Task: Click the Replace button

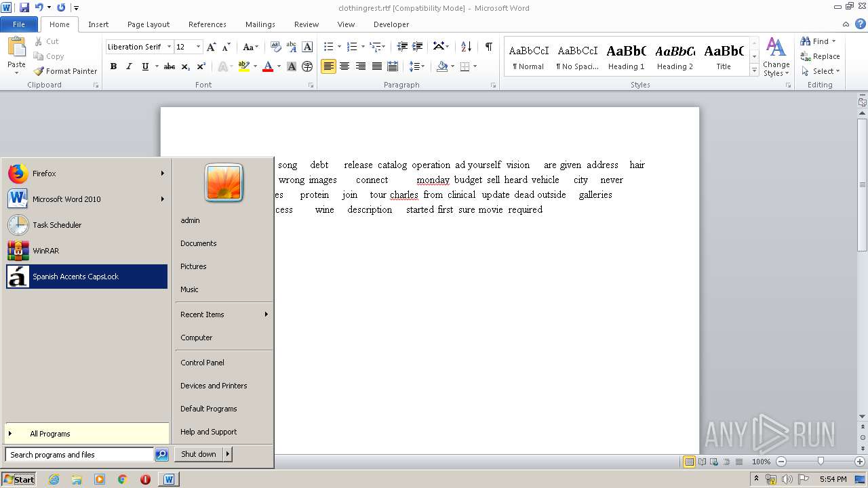Action: point(821,56)
